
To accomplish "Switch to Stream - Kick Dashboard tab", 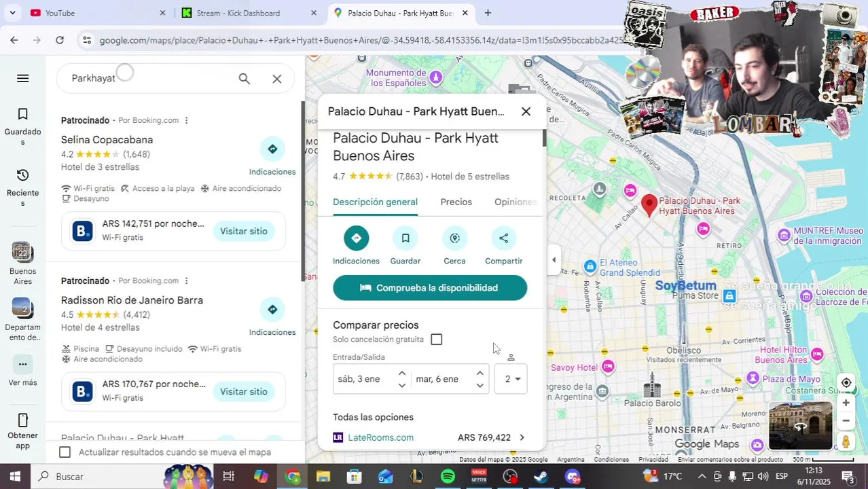I will coord(248,13).
